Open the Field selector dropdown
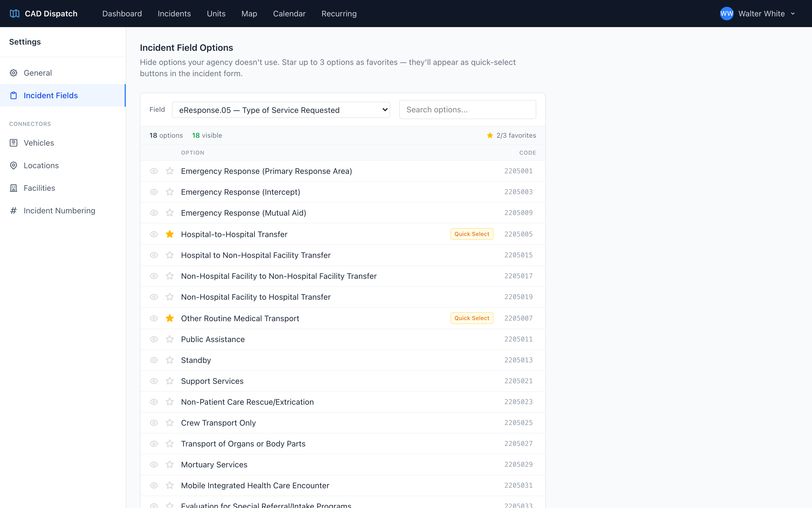 pos(281,110)
